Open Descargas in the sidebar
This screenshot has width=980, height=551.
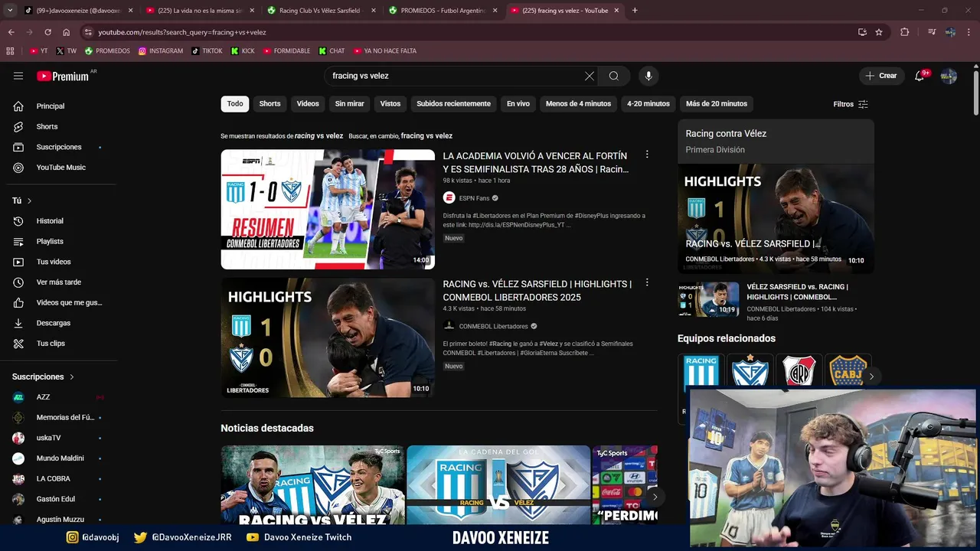pos(55,323)
